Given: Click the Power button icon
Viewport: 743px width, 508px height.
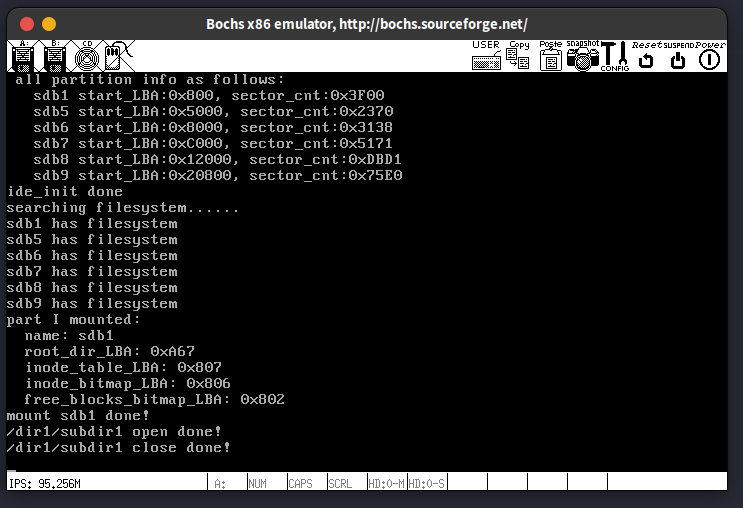Looking at the screenshot, I should point(709,56).
